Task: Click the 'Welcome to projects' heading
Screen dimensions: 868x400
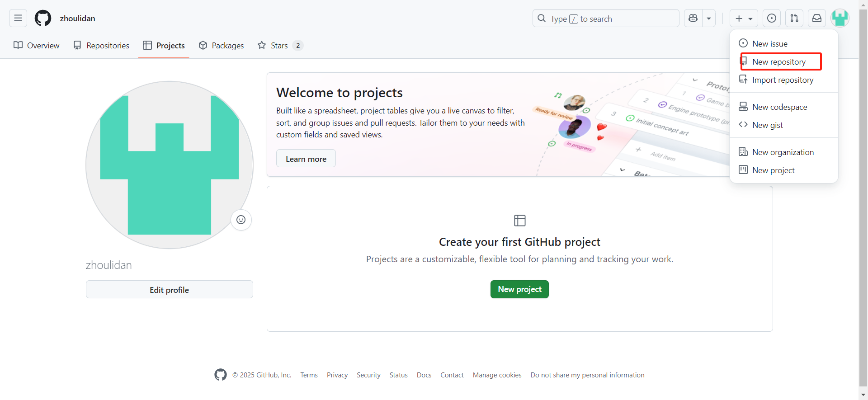Action: [x=340, y=92]
